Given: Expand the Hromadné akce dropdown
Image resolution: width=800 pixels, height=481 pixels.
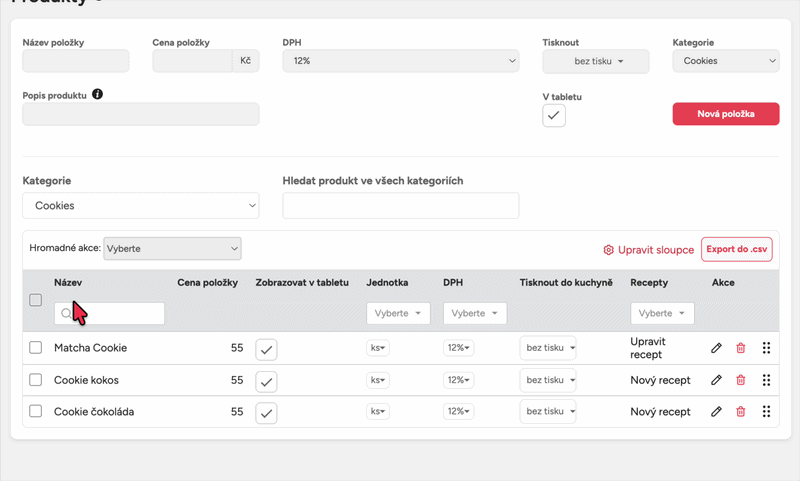Looking at the screenshot, I should tap(172, 248).
